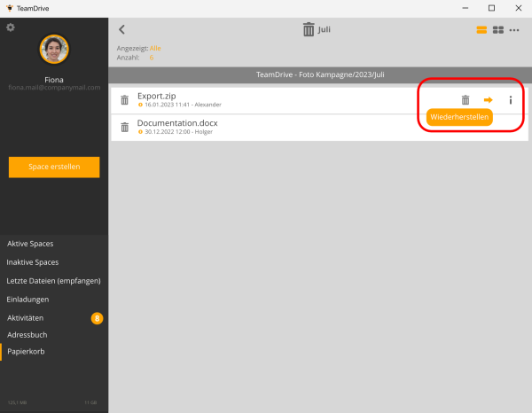
Task: Open Inaktive Spaces in sidebar
Action: point(34,262)
